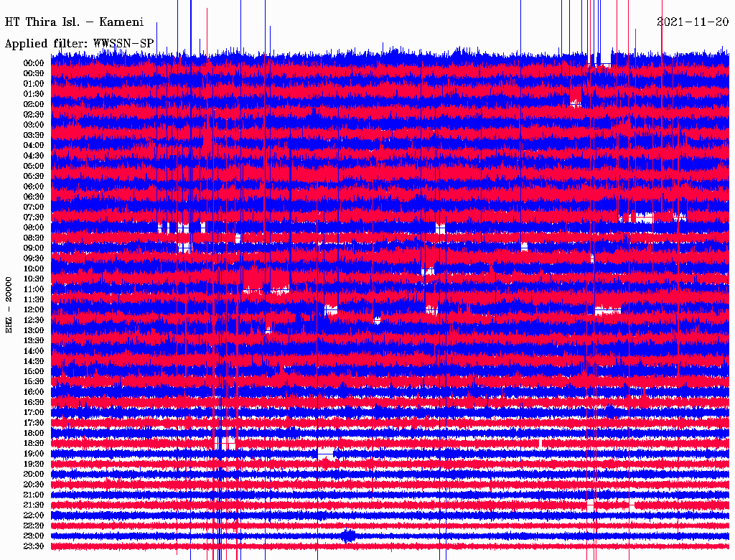Select the 03:00 time label
The height and width of the screenshot is (560, 735).
pyautogui.click(x=33, y=125)
